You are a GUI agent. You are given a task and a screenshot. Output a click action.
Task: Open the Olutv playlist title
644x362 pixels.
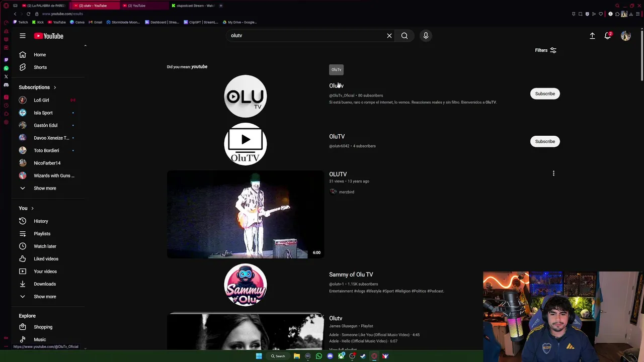(336, 318)
